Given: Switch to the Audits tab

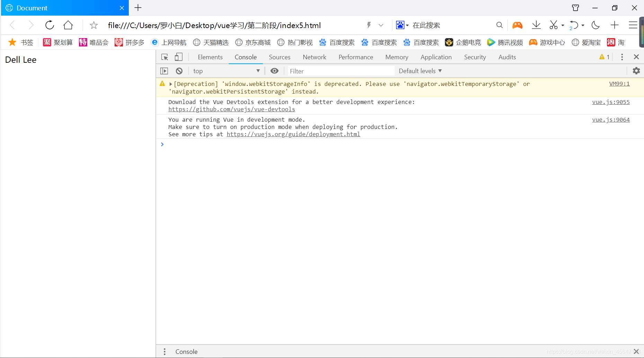Looking at the screenshot, I should tap(507, 57).
